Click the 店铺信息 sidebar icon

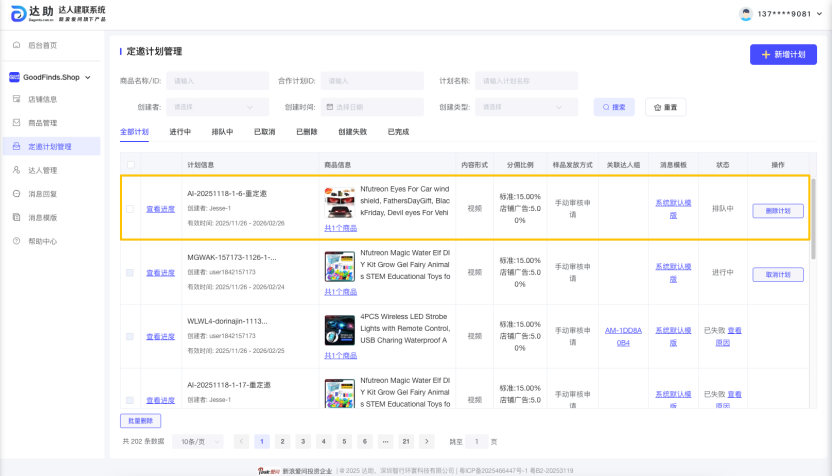tap(17, 99)
